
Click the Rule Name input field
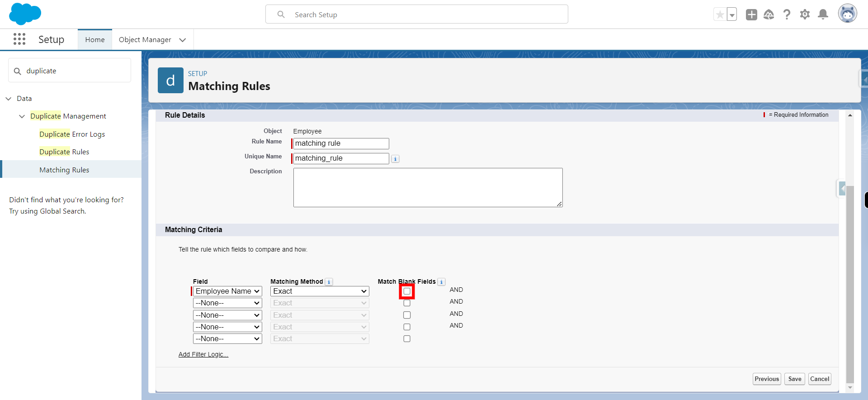click(x=341, y=143)
